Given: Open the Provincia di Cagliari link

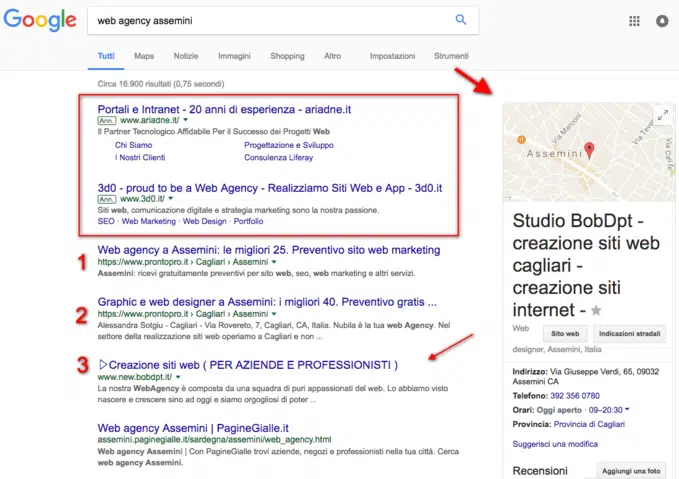Looking at the screenshot, I should pyautogui.click(x=589, y=424).
